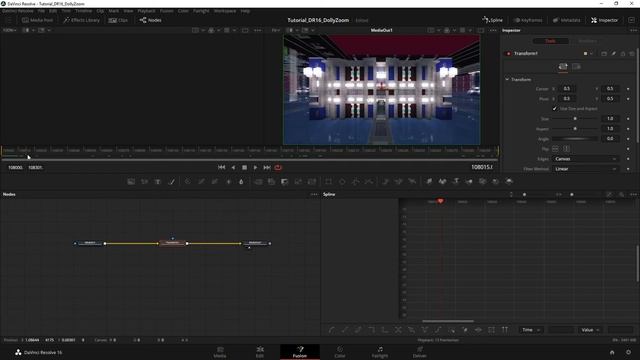Toggle the Keyframes panel button
The image size is (640, 360).
pos(528,20)
